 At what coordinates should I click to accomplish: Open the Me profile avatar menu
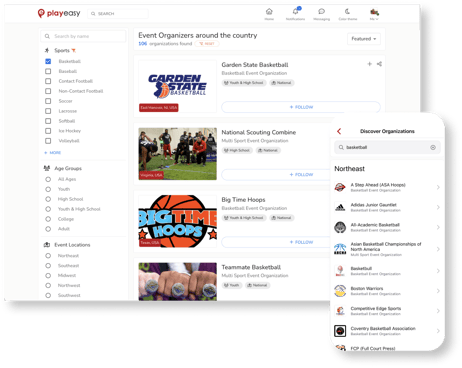click(x=374, y=12)
